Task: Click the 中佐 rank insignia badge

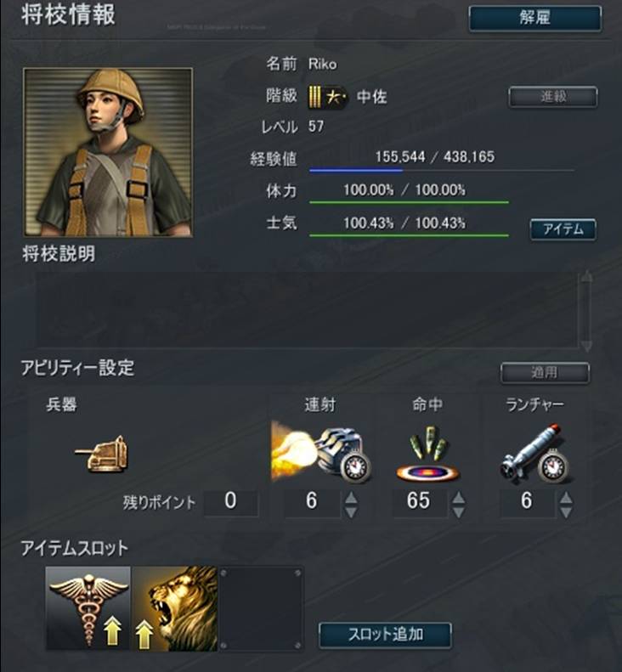Action: [x=328, y=98]
